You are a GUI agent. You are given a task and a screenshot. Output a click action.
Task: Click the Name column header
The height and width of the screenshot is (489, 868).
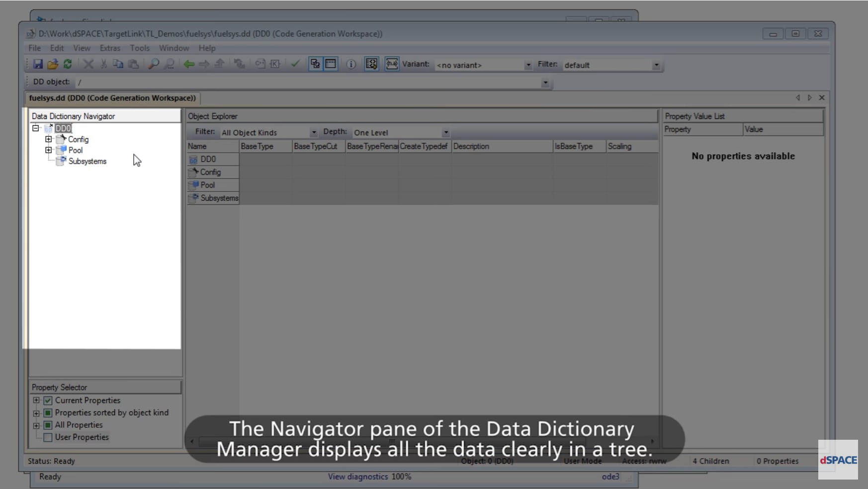pyautogui.click(x=213, y=146)
